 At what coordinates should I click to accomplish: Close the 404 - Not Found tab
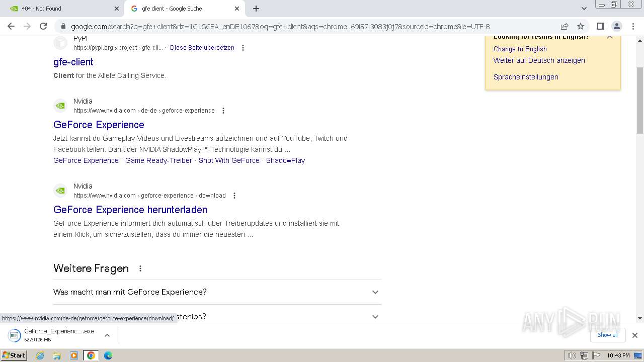[117, 9]
